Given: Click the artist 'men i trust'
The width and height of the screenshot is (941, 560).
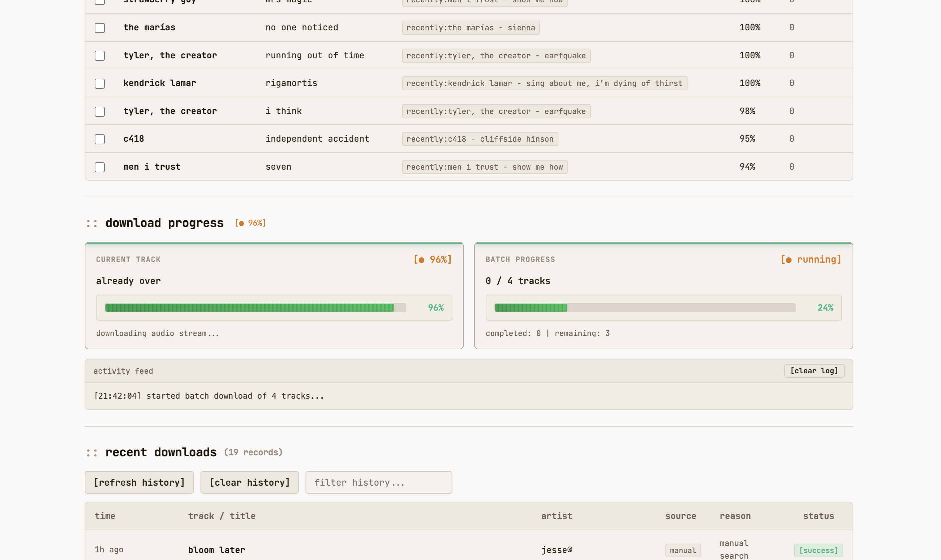Looking at the screenshot, I should (x=152, y=167).
